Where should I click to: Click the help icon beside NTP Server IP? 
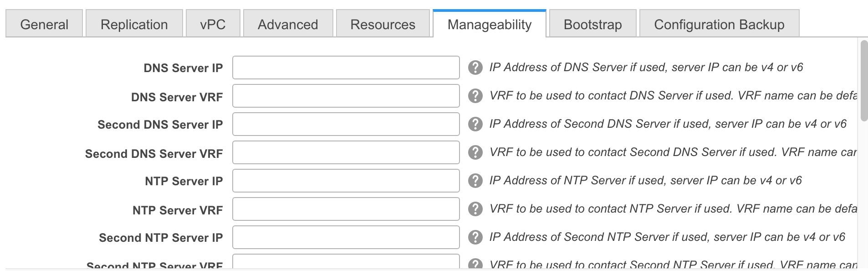pos(475,181)
